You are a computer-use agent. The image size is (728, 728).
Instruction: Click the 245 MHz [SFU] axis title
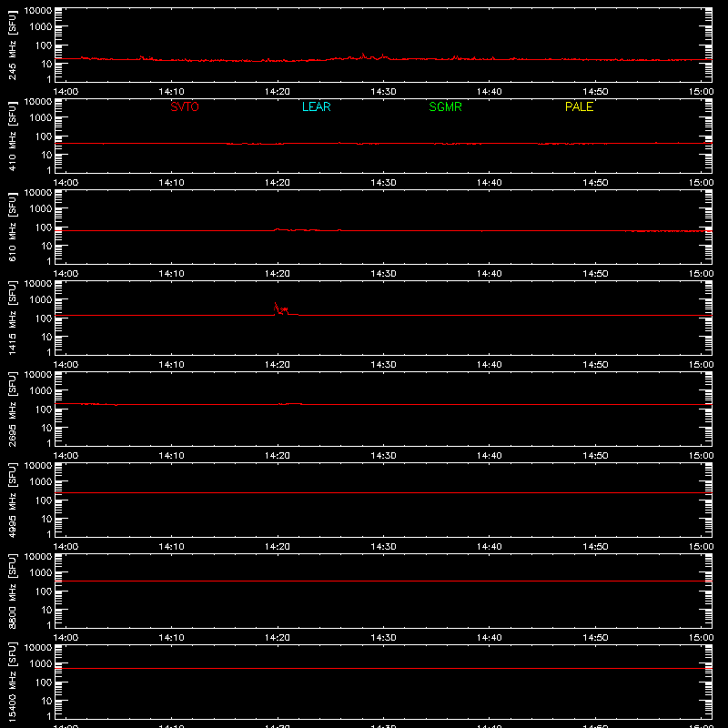pos(12,45)
